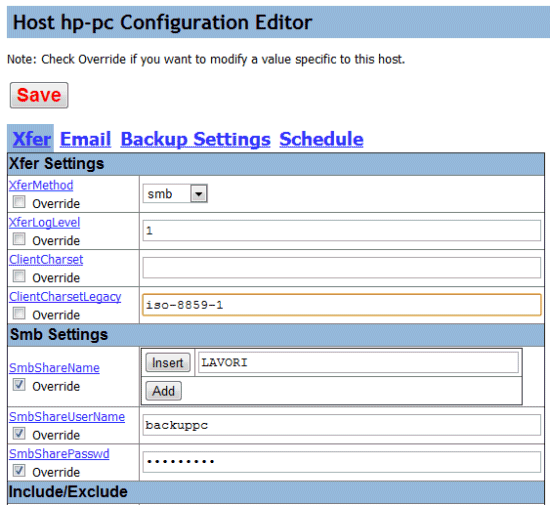
Task: Click the Insert button beside LAVORI
Action: 168,363
